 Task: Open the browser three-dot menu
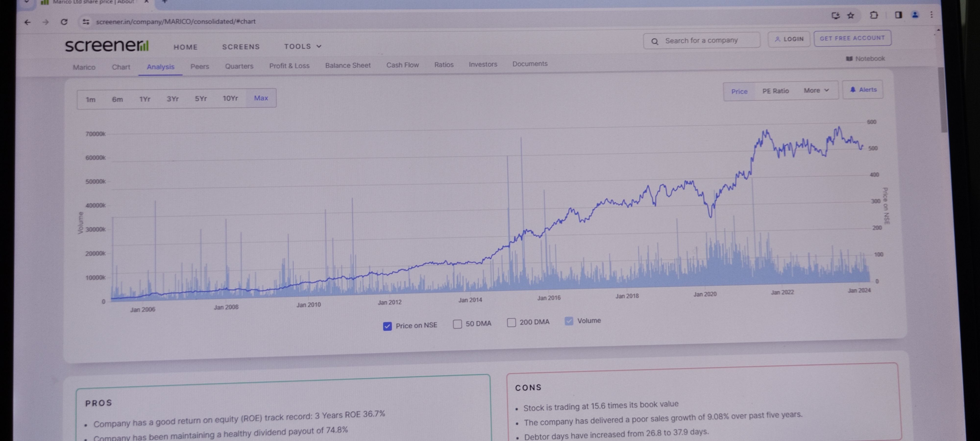(931, 14)
